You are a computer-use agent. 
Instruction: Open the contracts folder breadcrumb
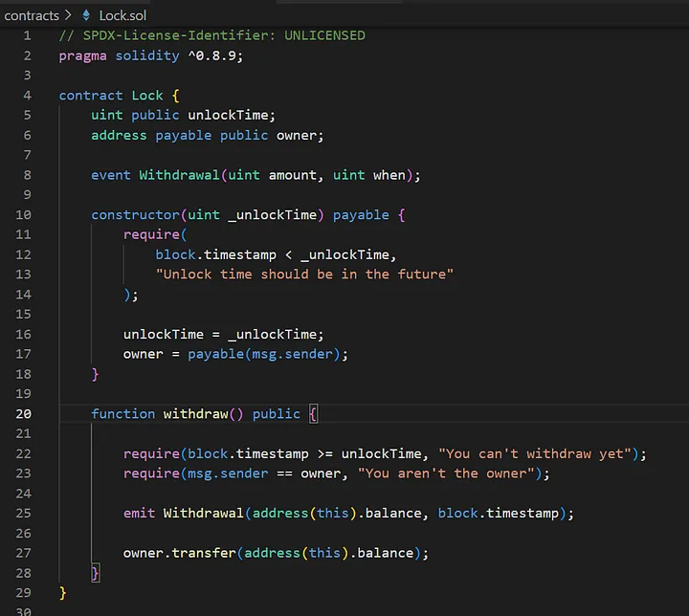pyautogui.click(x=32, y=15)
